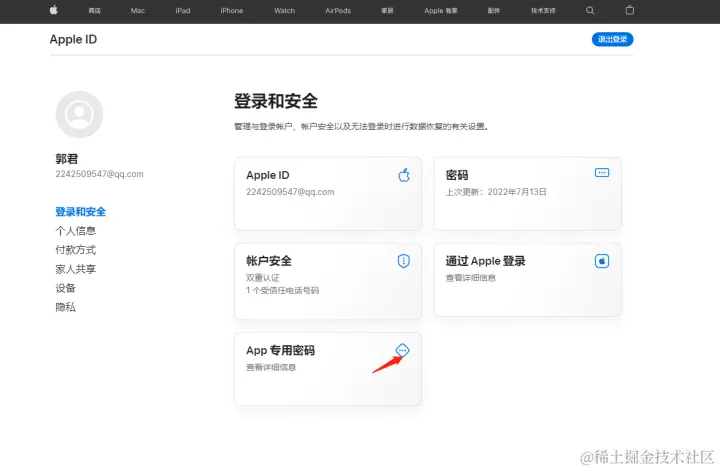720x471 pixels.
Task: Open the 技术支持 menu item
Action: tap(543, 11)
